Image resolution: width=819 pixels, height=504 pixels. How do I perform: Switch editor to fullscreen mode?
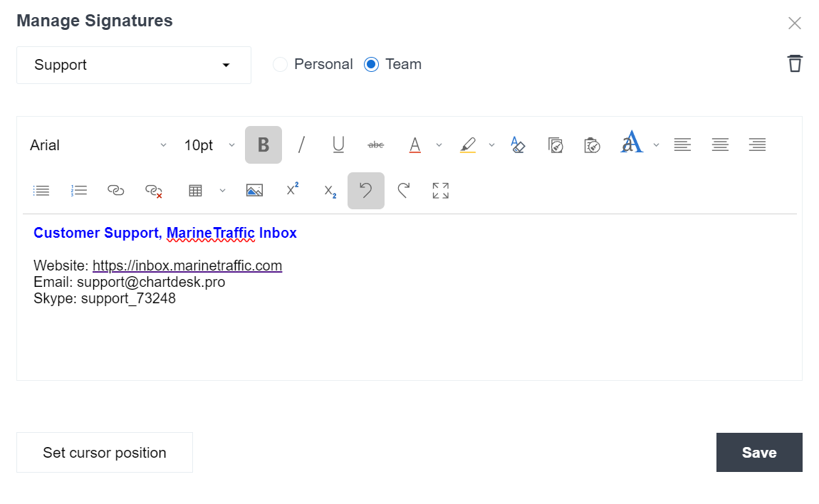point(441,191)
